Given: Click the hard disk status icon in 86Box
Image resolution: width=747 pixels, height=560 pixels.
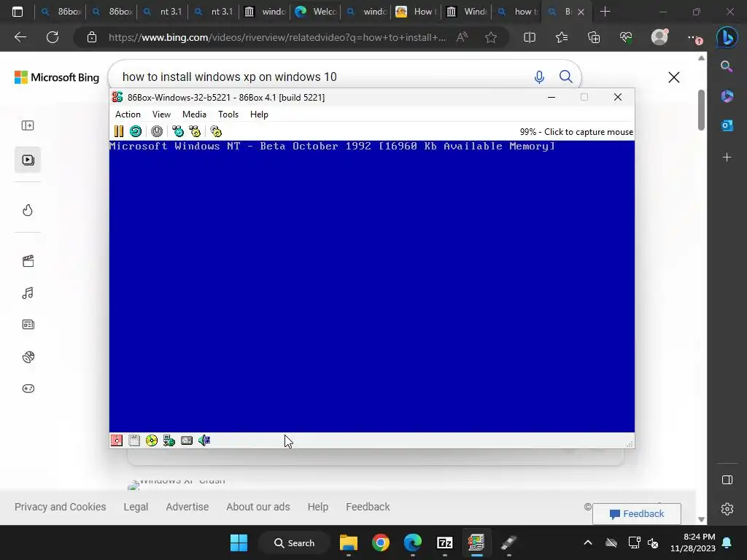Looking at the screenshot, I should 187,440.
